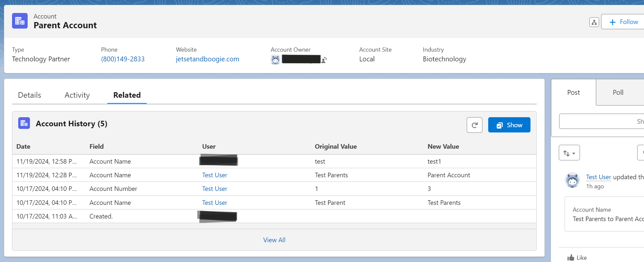Open the View All history link
The height and width of the screenshot is (262, 644).
[x=274, y=240]
